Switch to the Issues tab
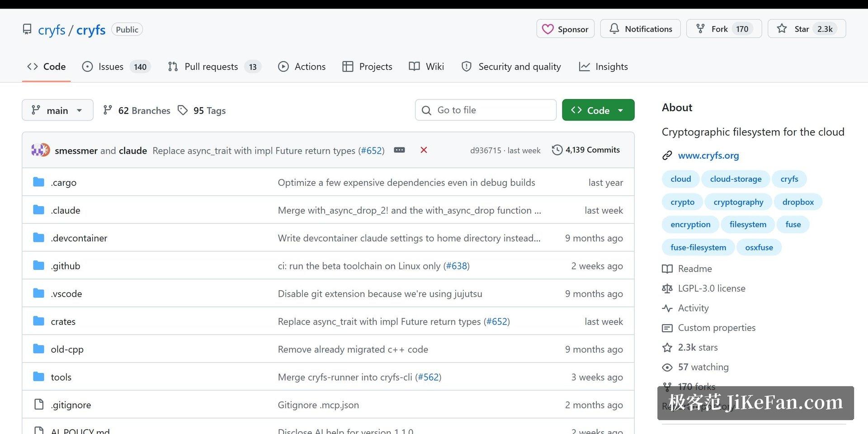Image resolution: width=868 pixels, height=434 pixels. tap(116, 66)
